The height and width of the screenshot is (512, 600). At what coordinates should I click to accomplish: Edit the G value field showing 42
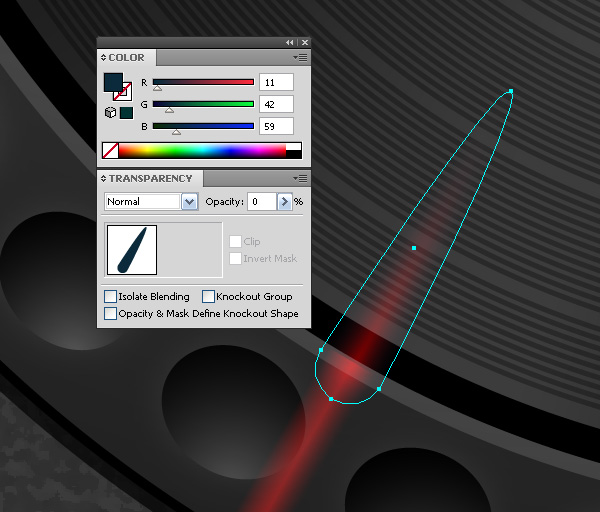276,104
